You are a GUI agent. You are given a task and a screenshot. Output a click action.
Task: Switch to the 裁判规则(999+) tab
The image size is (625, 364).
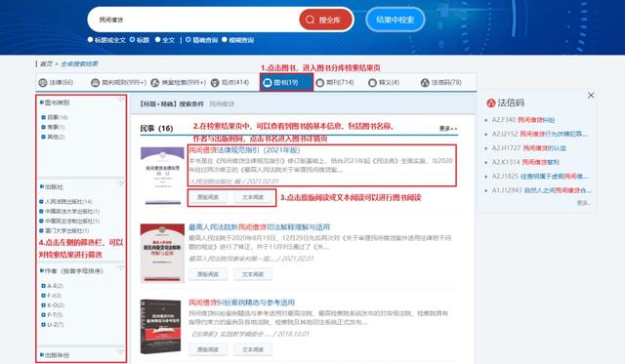click(118, 82)
